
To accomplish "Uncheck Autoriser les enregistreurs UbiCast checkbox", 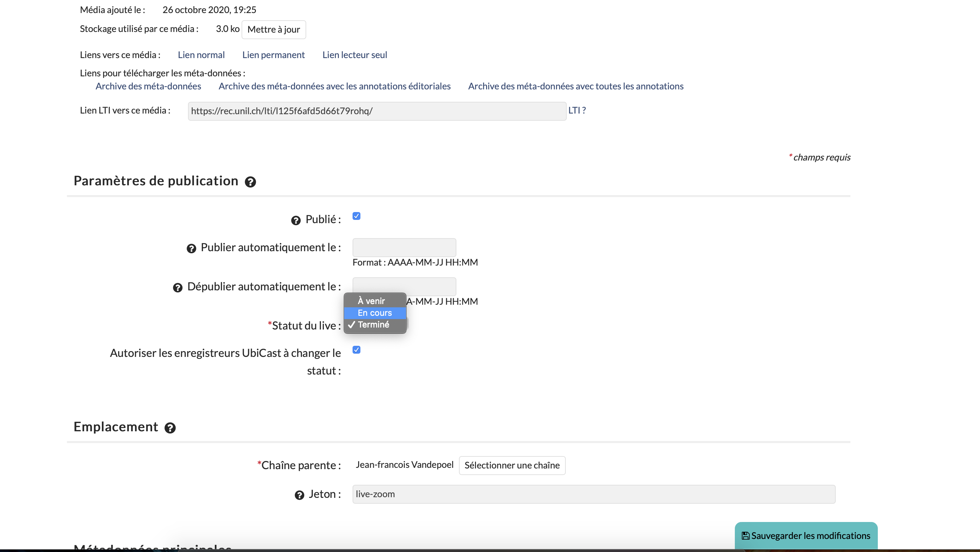I will coord(356,350).
